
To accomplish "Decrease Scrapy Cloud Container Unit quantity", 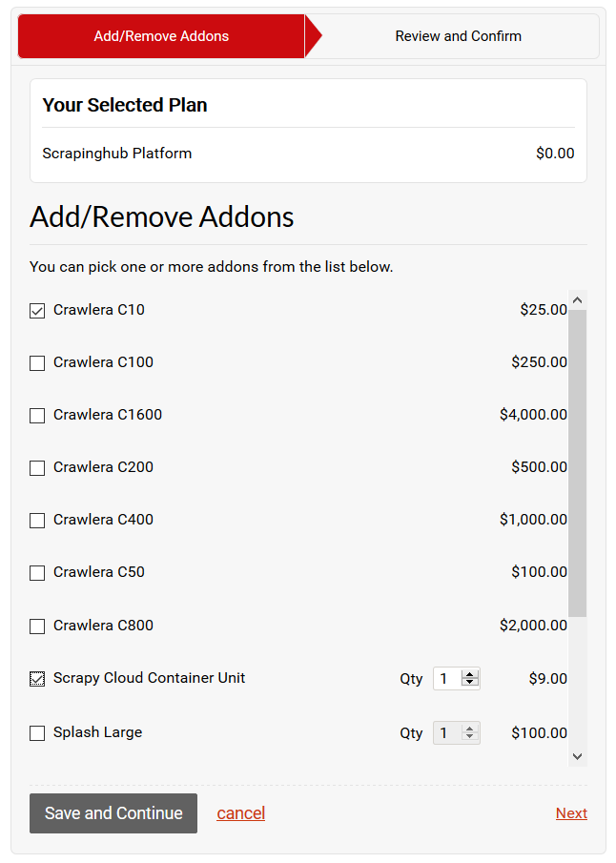I will tap(469, 683).
